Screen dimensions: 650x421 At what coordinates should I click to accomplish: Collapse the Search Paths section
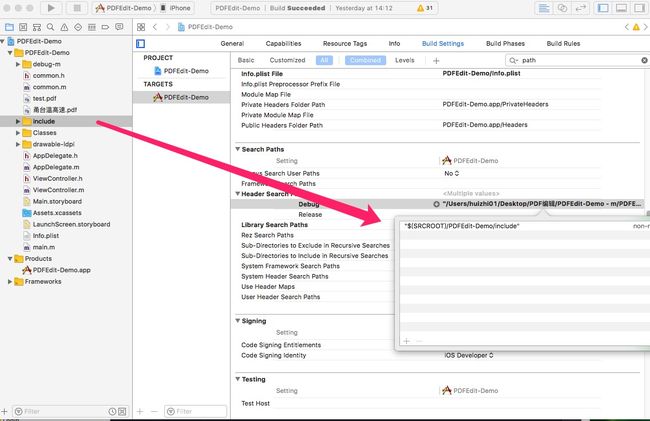(238, 149)
